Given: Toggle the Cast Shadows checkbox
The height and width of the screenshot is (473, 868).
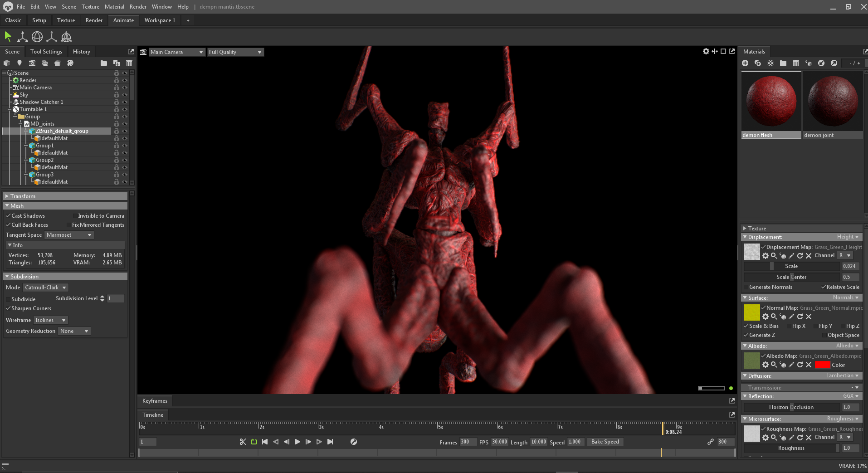Looking at the screenshot, I should point(8,216).
